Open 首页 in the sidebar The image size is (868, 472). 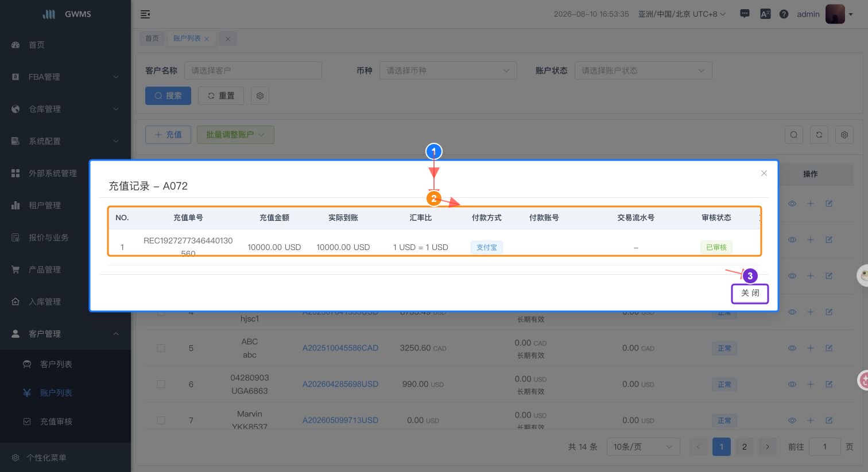[x=65, y=45]
